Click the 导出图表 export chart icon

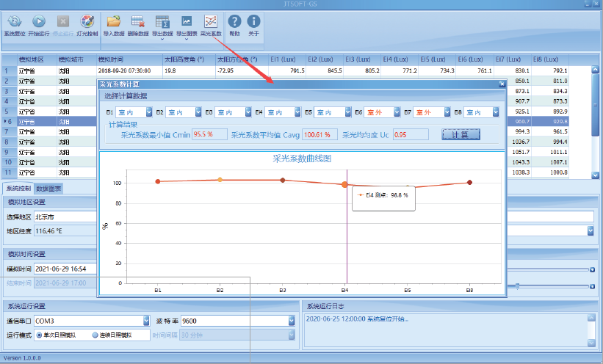(x=187, y=21)
